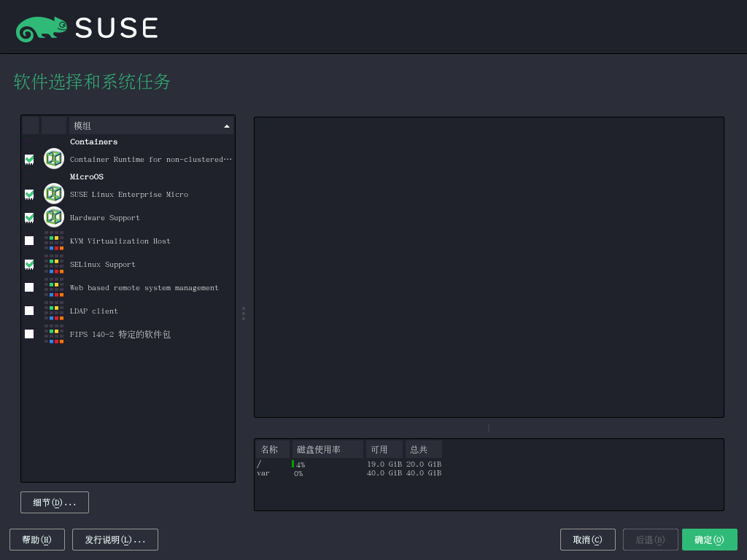The width and height of the screenshot is (747, 560).
Task: Click the Hardware Support pattern icon
Action: 54,217
